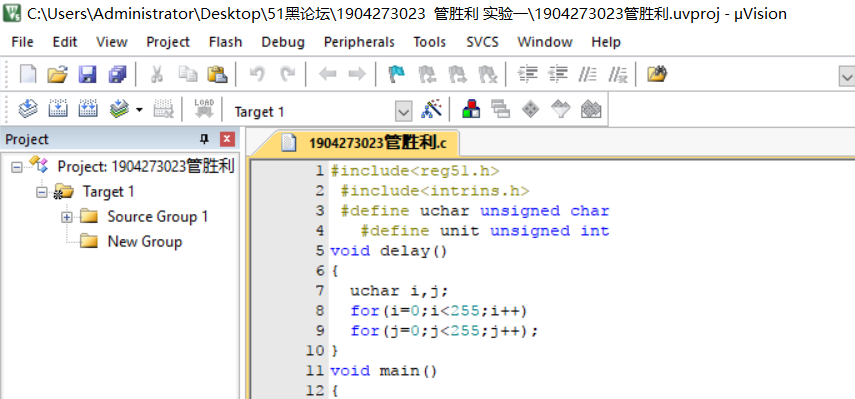The image size is (855, 399).
Task: Open Manage Multi-Project Workspace icon
Action: click(501, 108)
